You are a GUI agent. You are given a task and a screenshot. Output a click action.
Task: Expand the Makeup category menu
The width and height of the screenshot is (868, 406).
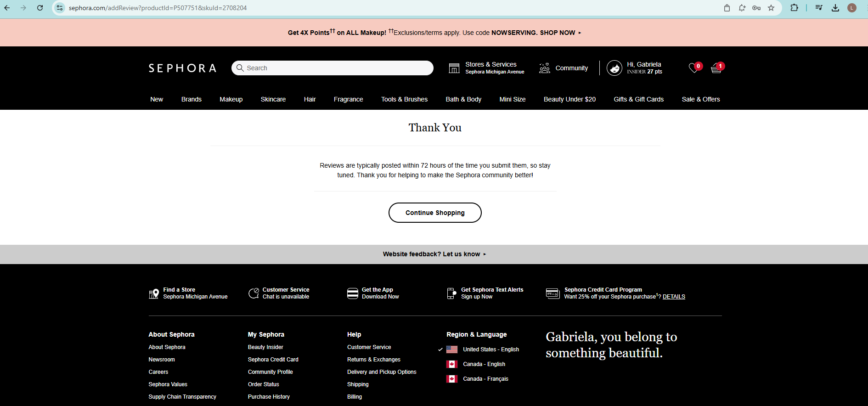pos(231,99)
